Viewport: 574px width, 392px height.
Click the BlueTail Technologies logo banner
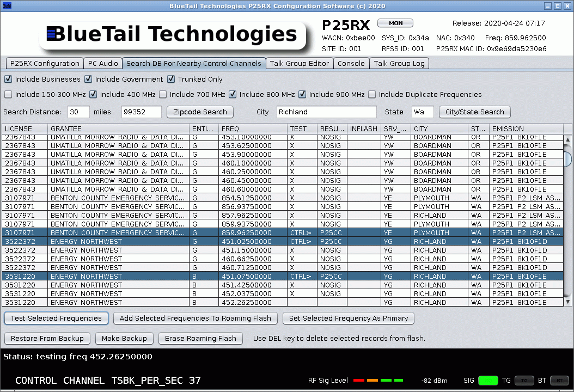click(x=172, y=34)
